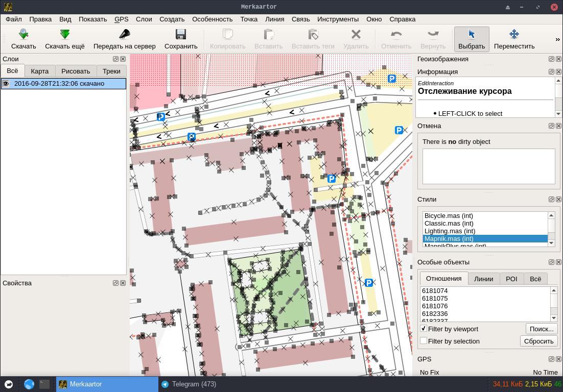Screen dimensions: 563x392
Task: Float the Отмена panel
Action: pyautogui.click(x=552, y=126)
